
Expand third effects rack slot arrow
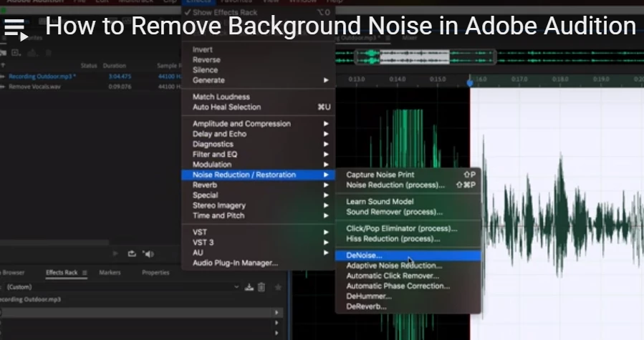pyautogui.click(x=277, y=333)
